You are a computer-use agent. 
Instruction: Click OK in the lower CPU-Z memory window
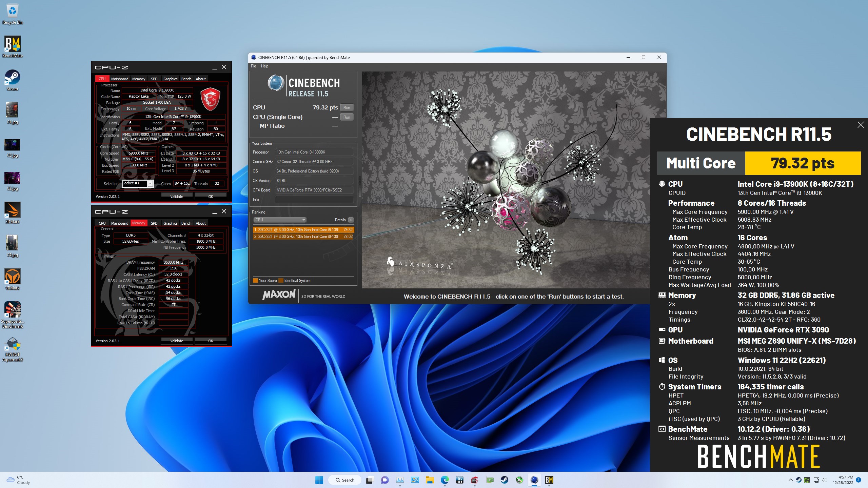click(x=211, y=341)
